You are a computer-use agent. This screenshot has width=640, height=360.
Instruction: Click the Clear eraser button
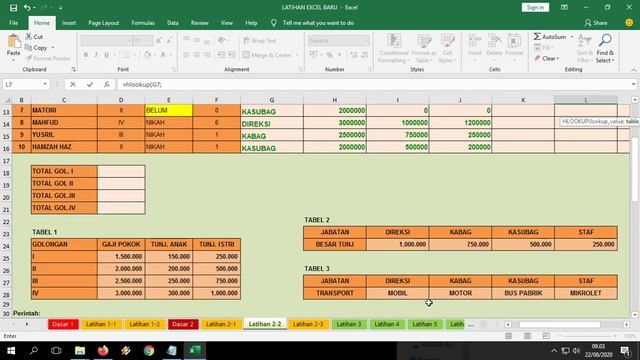[x=546, y=58]
